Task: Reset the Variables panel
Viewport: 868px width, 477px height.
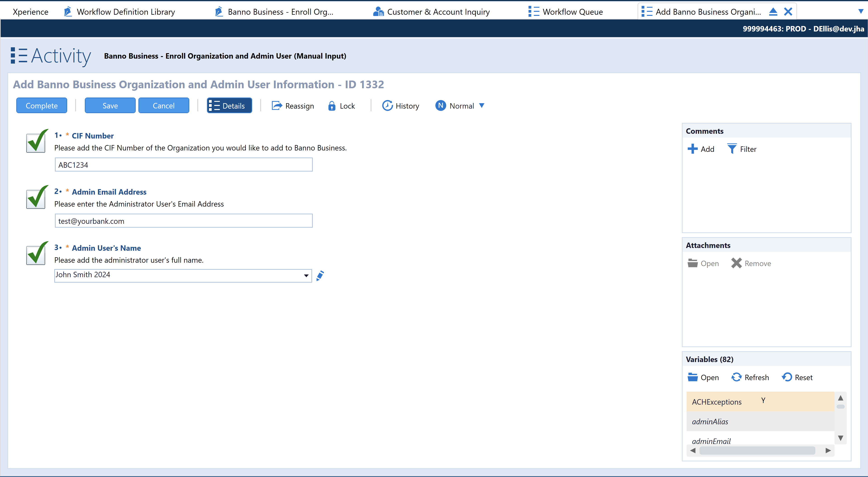Action: 787,377
